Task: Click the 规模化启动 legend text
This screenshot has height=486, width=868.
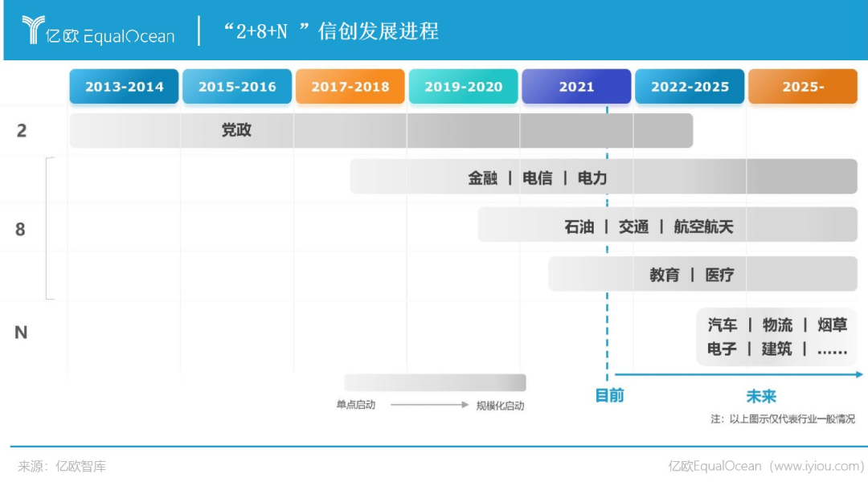Action: 501,406
